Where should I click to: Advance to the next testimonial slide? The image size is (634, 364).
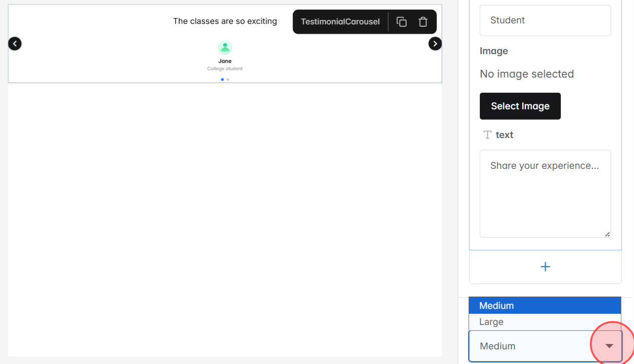tap(435, 43)
